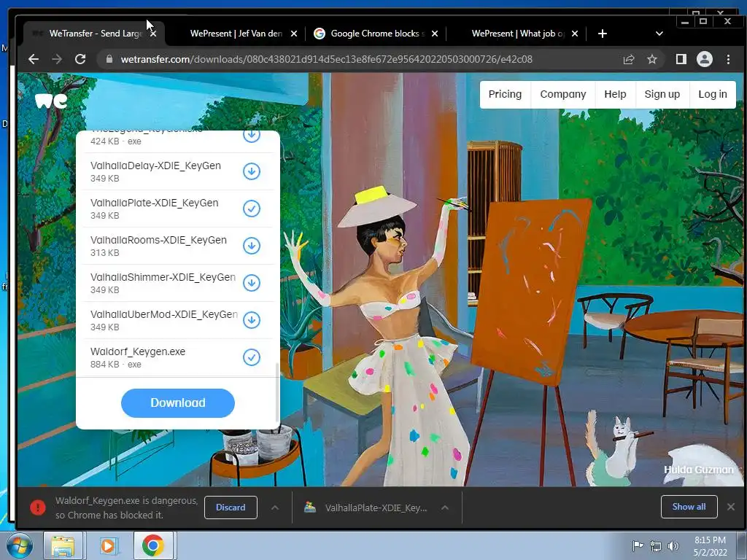This screenshot has height=560, width=747.
Task: Click the browser forward arrow
Action: tap(57, 59)
